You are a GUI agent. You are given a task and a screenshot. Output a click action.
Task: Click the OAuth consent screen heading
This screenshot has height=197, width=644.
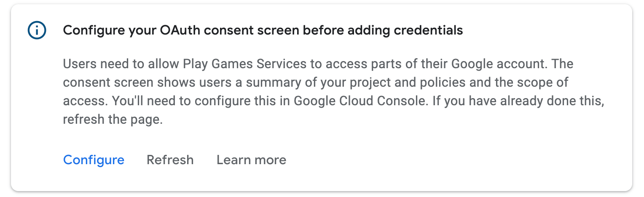point(263,30)
